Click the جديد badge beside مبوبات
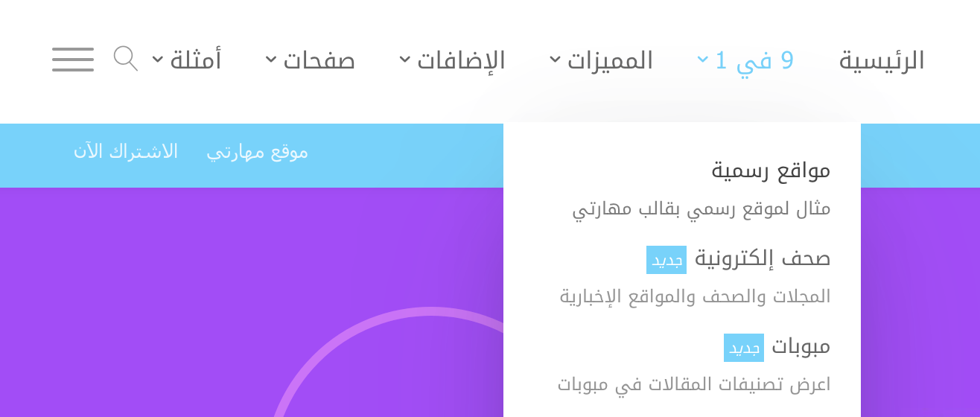 [x=744, y=348]
